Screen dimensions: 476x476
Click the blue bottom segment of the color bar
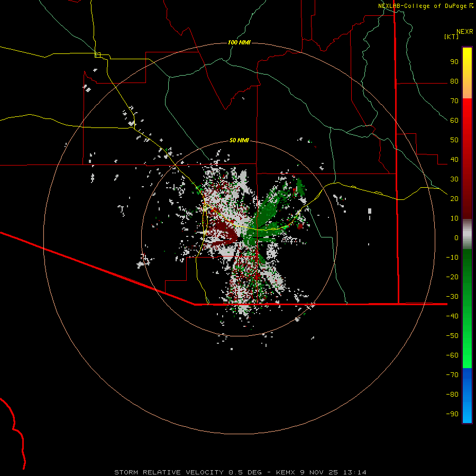tap(467, 396)
